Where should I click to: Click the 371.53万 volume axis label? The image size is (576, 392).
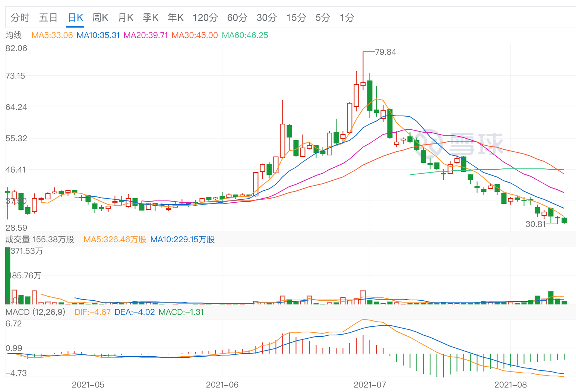[x=24, y=251]
